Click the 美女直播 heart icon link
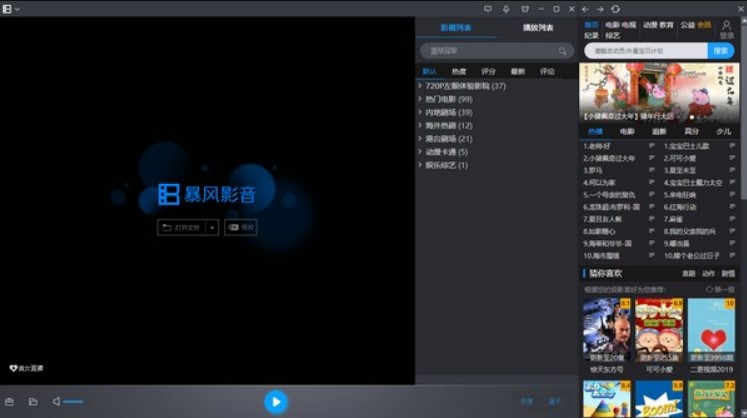Screen dimensions: 747x418 [13, 368]
